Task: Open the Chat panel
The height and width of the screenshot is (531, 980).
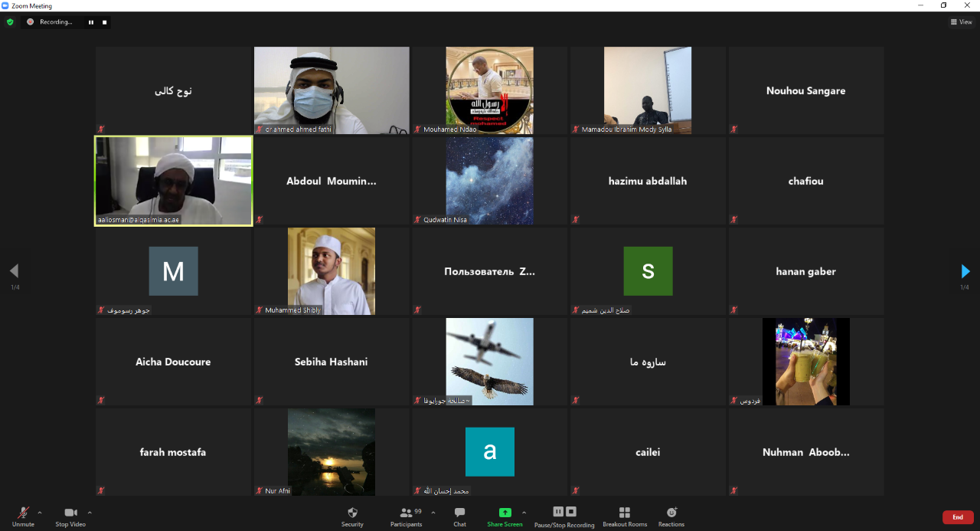Action: 459,516
